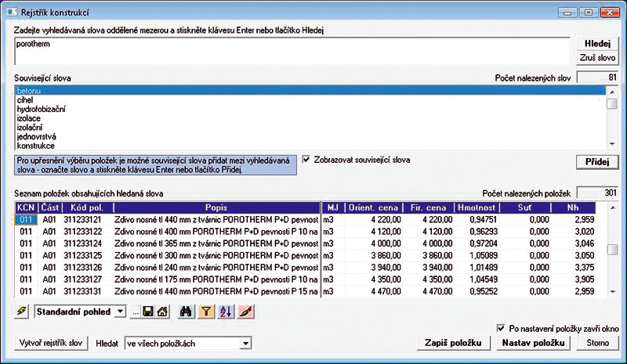The image size is (627, 364).
Task: Click the Suť column header
Action: pos(525,207)
